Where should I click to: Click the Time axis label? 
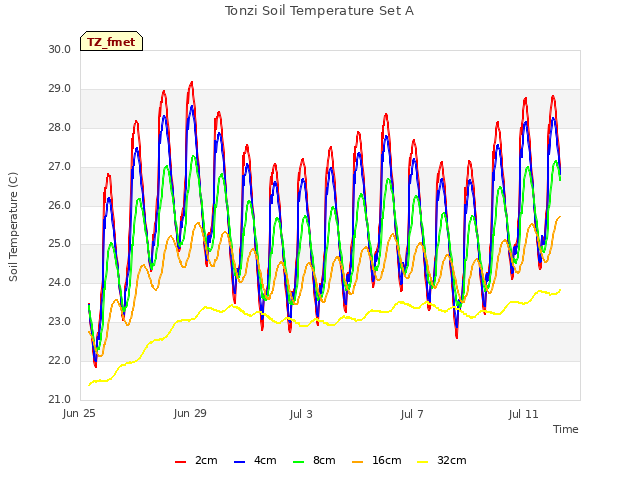pyautogui.click(x=566, y=429)
